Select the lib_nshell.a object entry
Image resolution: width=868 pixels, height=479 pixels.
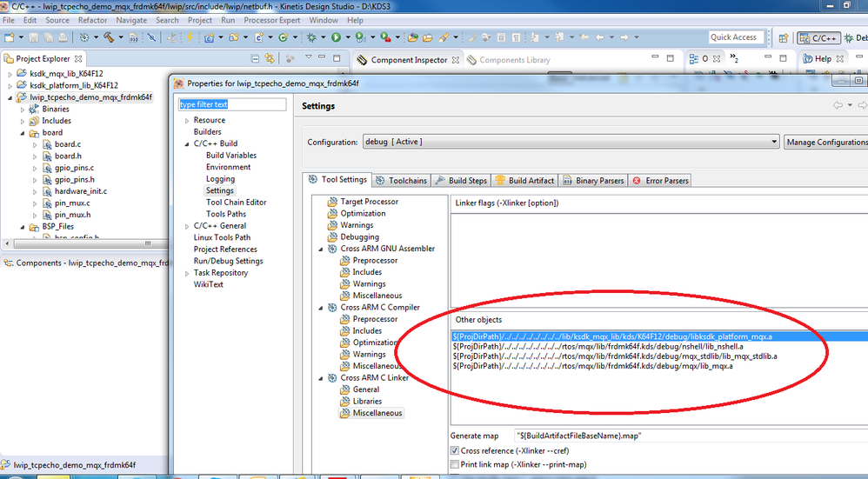pos(598,346)
